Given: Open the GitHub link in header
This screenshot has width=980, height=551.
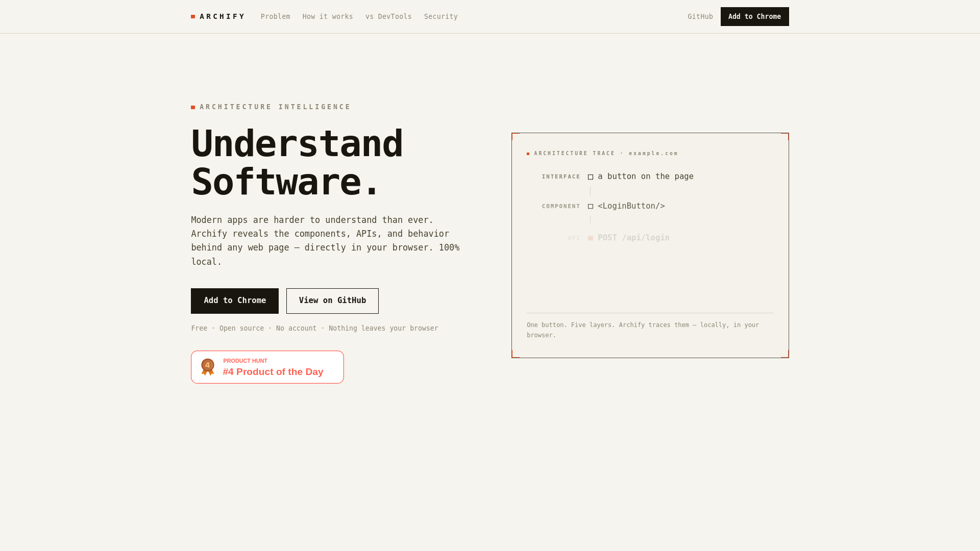Looking at the screenshot, I should (x=700, y=16).
